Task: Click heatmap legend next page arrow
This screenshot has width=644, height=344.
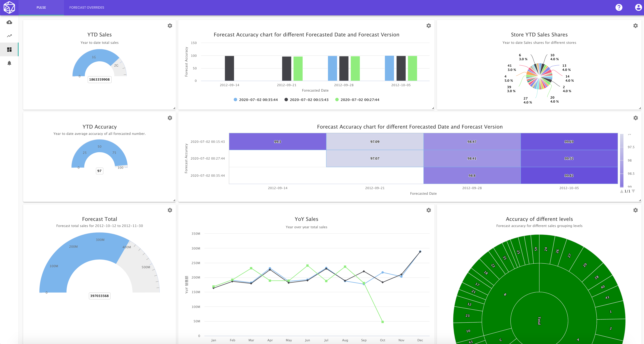Action: [633, 191]
